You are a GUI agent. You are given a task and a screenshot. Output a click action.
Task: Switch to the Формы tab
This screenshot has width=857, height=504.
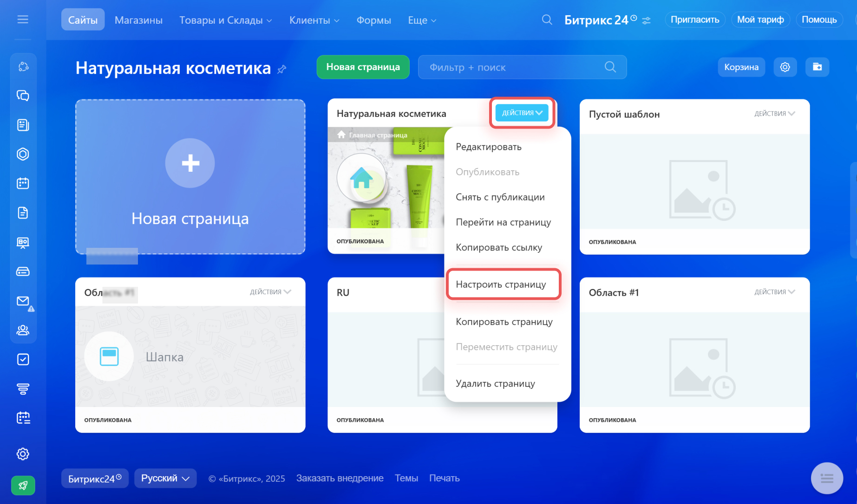[373, 20]
